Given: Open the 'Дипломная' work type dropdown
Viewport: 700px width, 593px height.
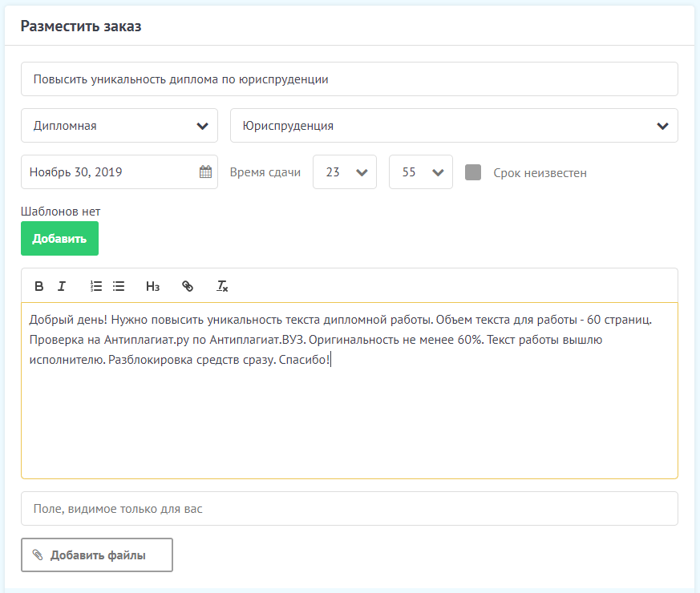Looking at the screenshot, I should pos(119,126).
